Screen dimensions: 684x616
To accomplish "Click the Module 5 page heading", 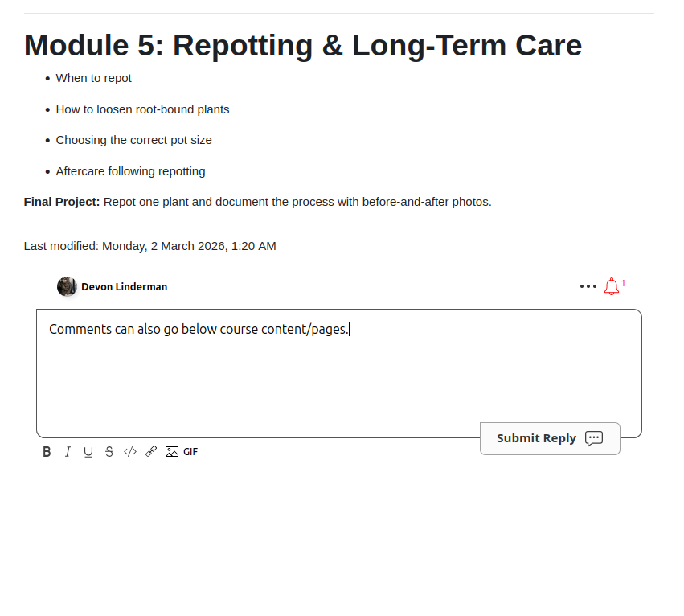I will tap(302, 45).
